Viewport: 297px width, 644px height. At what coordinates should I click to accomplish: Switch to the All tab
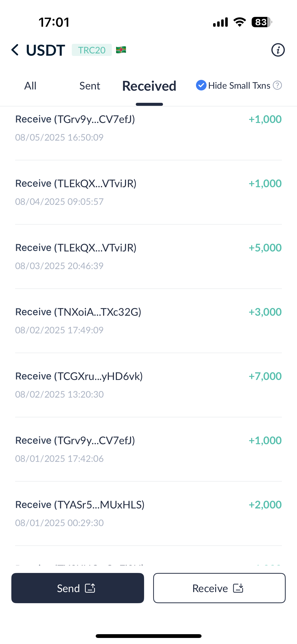point(30,86)
